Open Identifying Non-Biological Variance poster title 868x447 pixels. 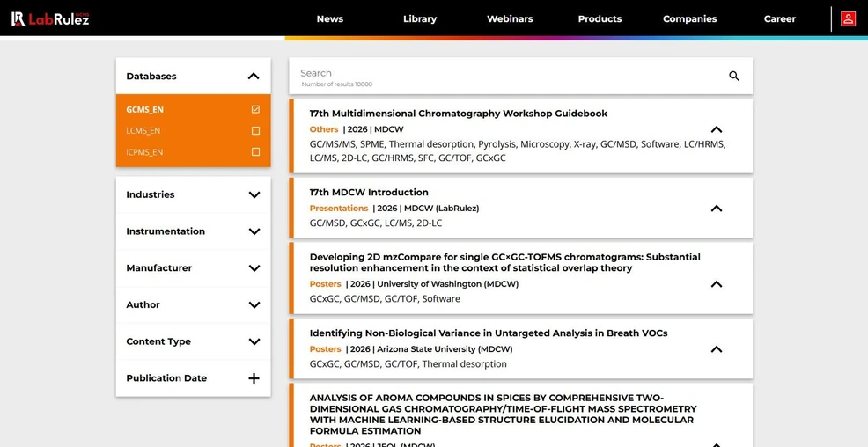(488, 333)
